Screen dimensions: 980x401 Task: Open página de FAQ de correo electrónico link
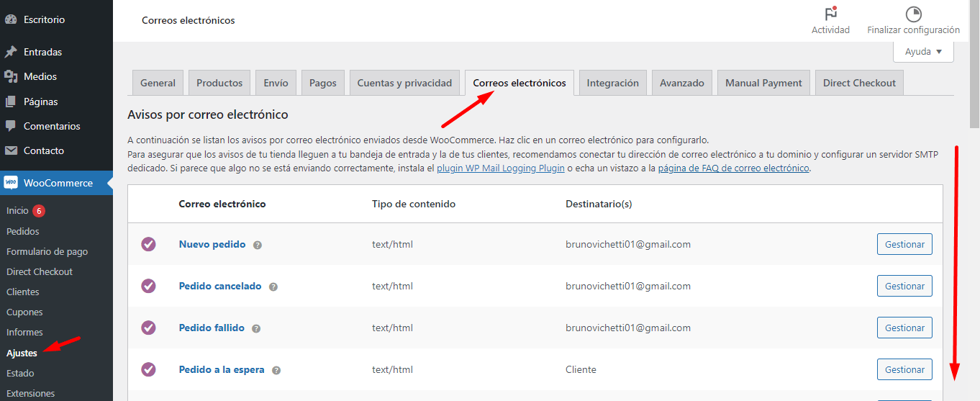click(x=734, y=168)
